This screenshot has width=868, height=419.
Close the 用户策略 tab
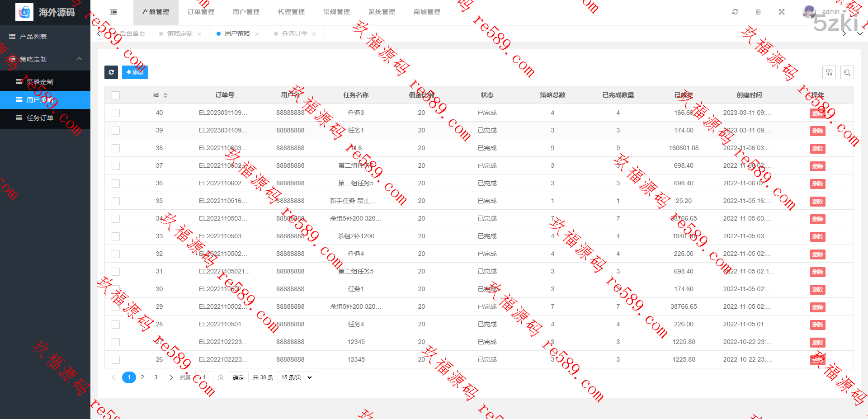(257, 34)
